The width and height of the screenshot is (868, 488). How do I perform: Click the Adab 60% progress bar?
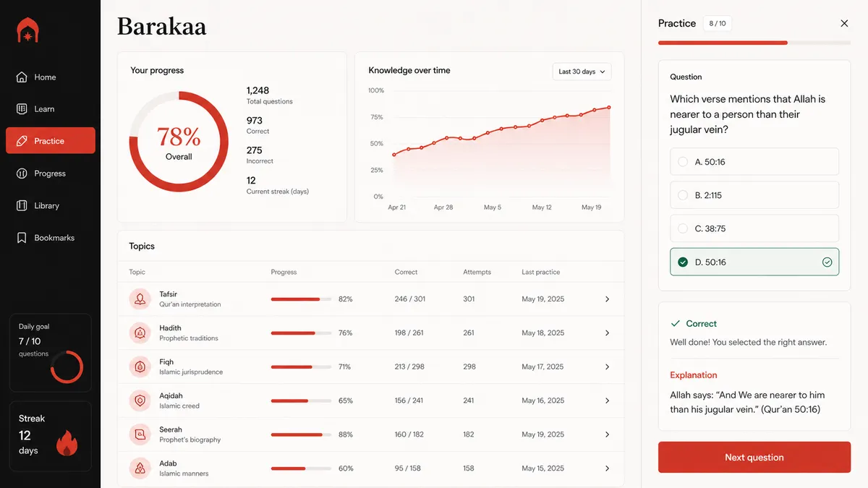pyautogui.click(x=301, y=468)
